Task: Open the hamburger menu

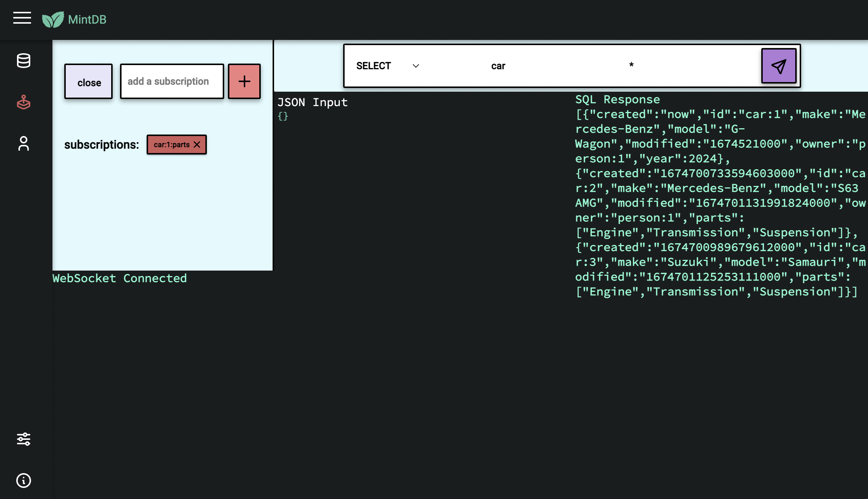Action: point(22,18)
